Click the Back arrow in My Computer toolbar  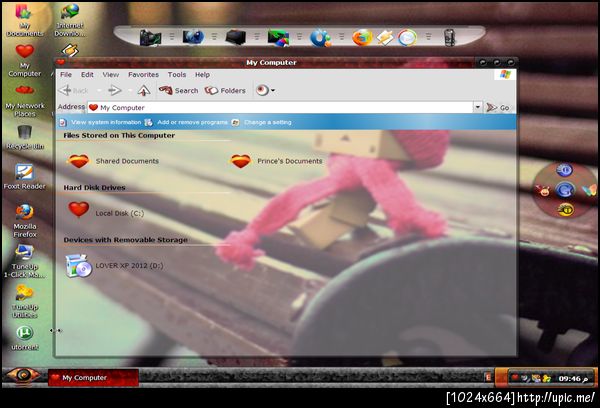(73, 90)
